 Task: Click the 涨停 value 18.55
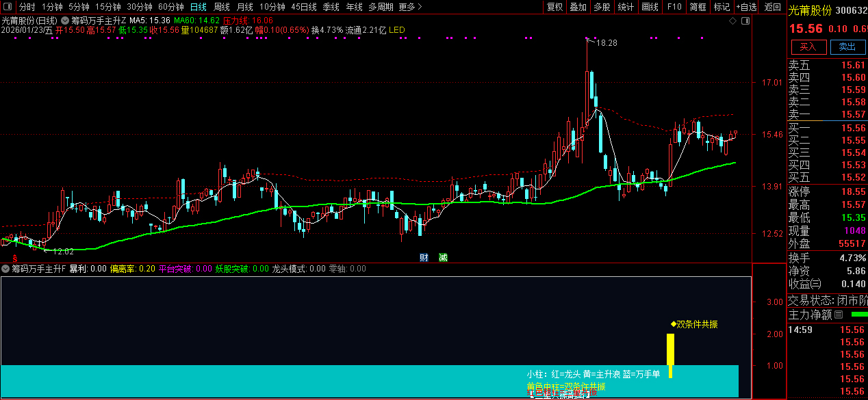[x=853, y=191]
